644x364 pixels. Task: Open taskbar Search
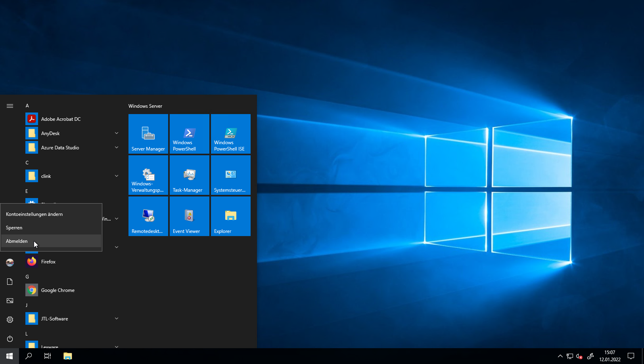coord(29,356)
